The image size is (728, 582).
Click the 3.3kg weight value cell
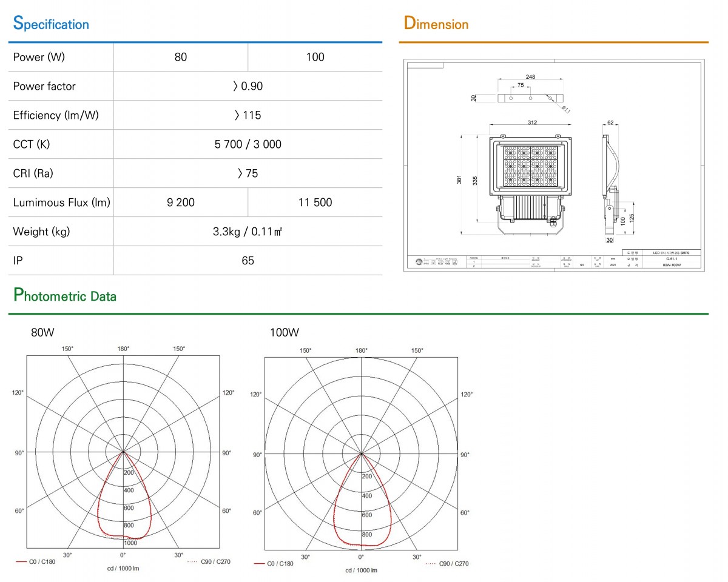click(x=248, y=232)
